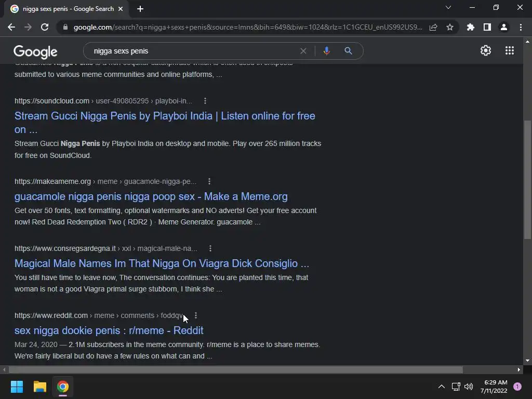Start voice search with the microphone icon
The height and width of the screenshot is (399, 532).
(x=326, y=51)
